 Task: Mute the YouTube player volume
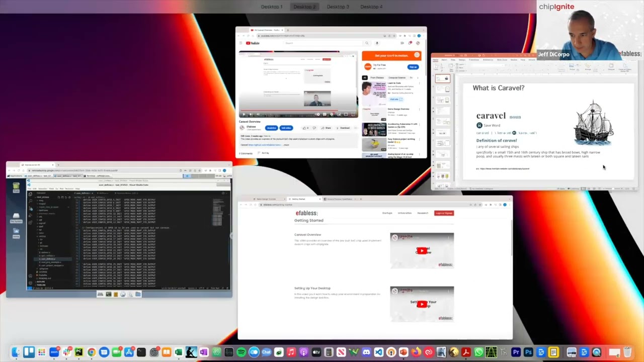tap(257, 115)
